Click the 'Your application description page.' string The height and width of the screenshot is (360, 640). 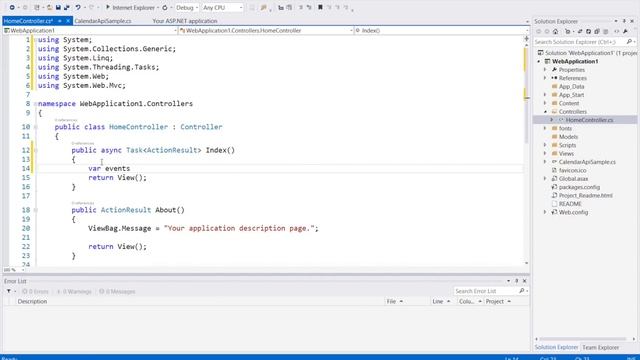pyautogui.click(x=239, y=228)
